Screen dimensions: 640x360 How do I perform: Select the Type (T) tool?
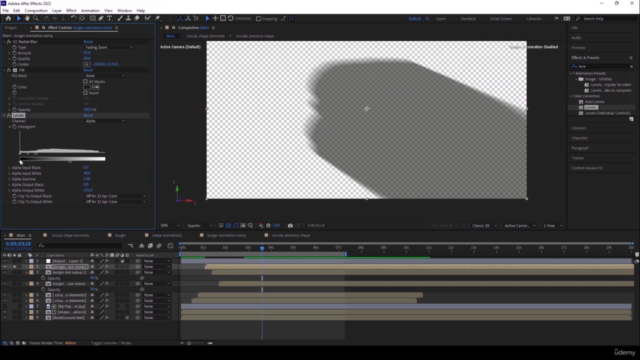[x=109, y=18]
